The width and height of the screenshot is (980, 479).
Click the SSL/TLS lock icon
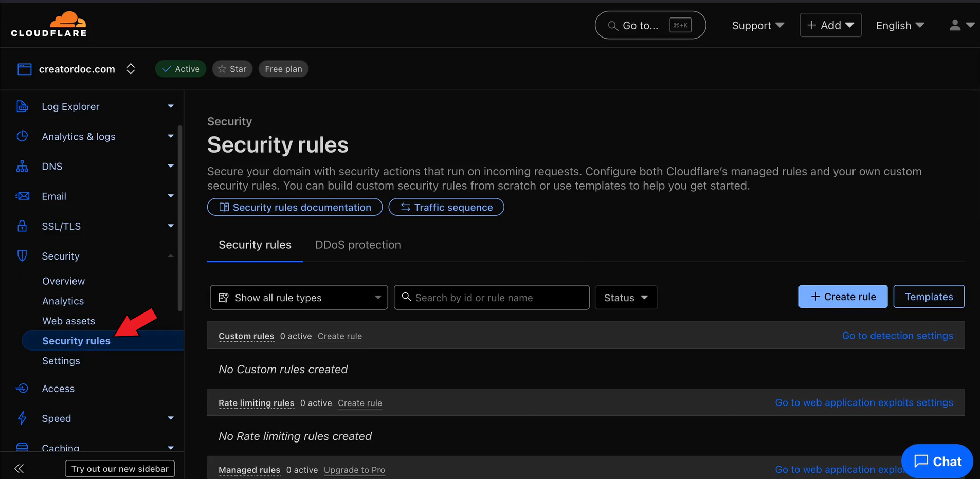coord(22,226)
